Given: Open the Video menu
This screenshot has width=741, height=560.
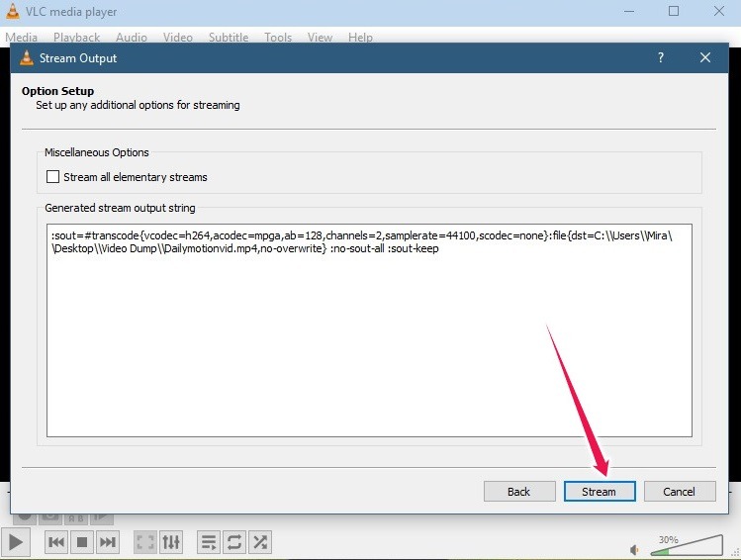Looking at the screenshot, I should 178,37.
